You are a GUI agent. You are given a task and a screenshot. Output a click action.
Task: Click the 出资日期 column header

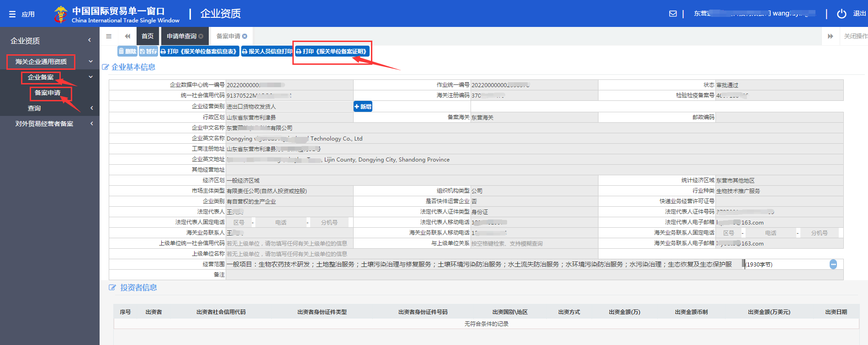[x=836, y=312]
